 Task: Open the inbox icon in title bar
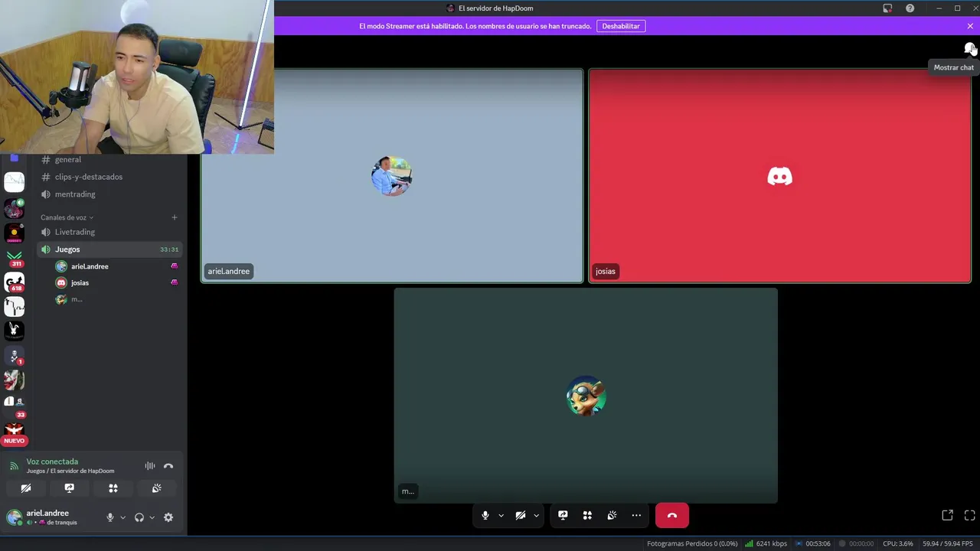click(887, 8)
